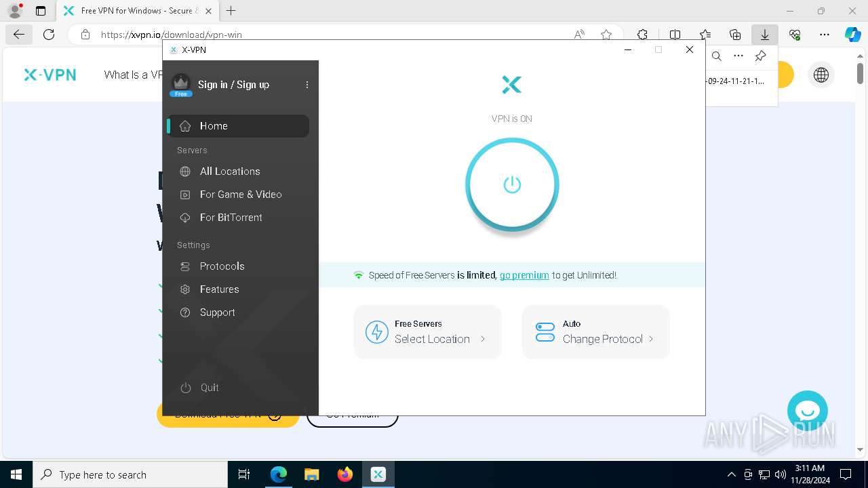Open browser Extensions puzzle icon
The image size is (868, 488).
pos(642,35)
